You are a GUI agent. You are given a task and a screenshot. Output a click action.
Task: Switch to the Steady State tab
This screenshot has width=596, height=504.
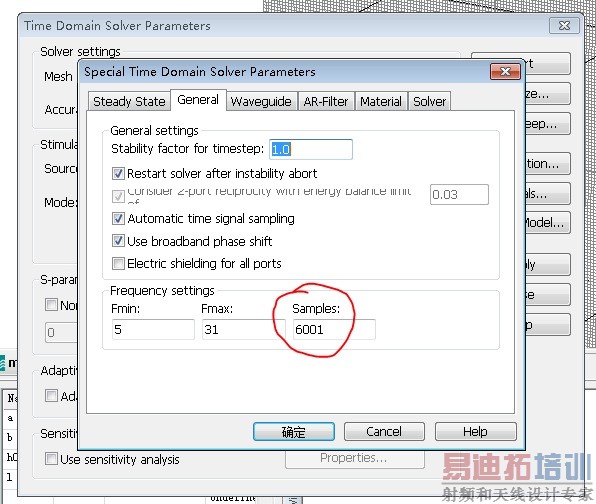coord(129,101)
